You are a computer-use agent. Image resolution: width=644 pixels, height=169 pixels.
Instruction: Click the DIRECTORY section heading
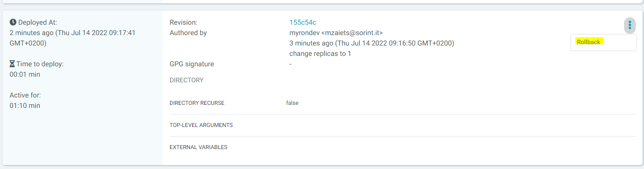(x=186, y=80)
